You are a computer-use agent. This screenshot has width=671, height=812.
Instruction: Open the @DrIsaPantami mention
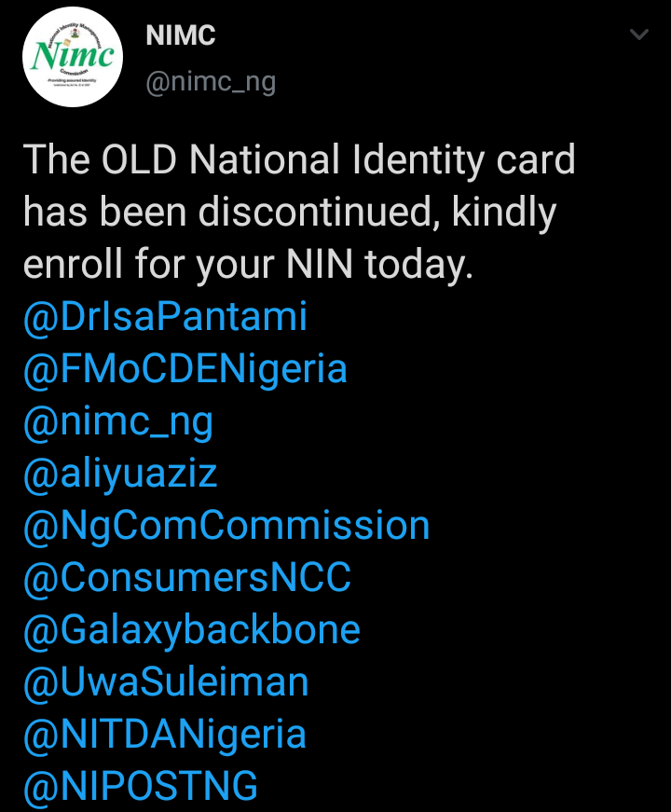[165, 318]
